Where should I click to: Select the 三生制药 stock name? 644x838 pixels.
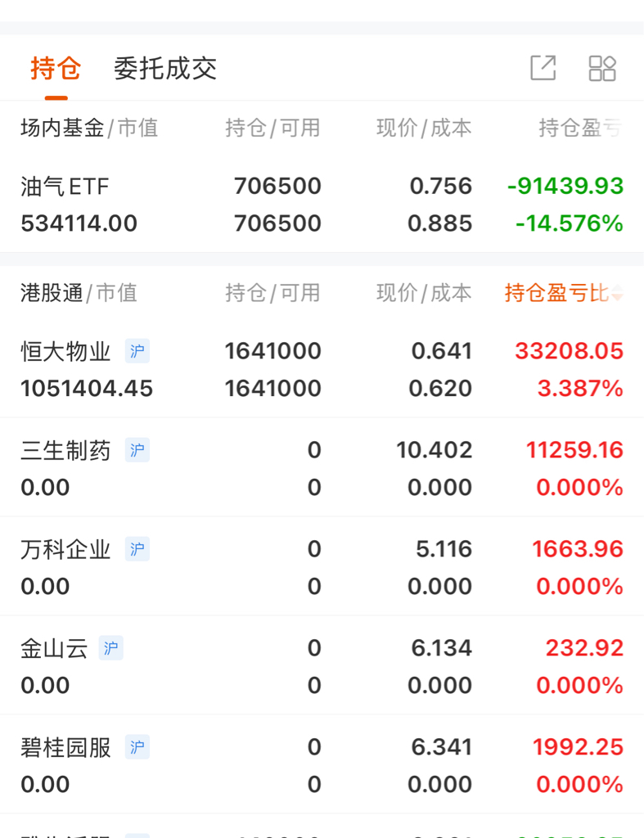pyautogui.click(x=65, y=451)
